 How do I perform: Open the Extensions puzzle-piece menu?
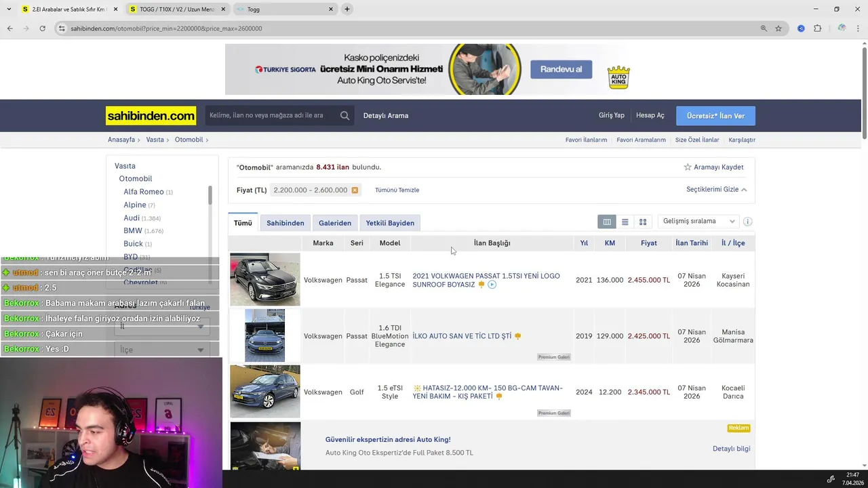click(817, 28)
